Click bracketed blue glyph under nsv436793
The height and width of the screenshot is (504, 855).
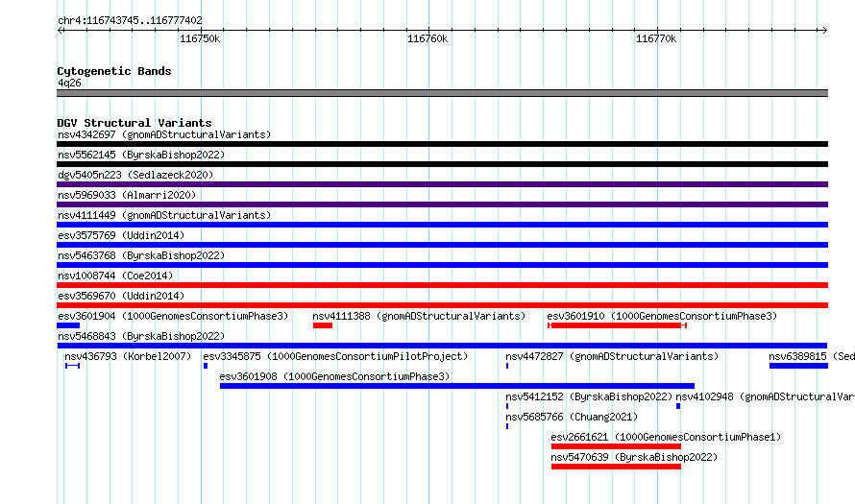point(72,366)
